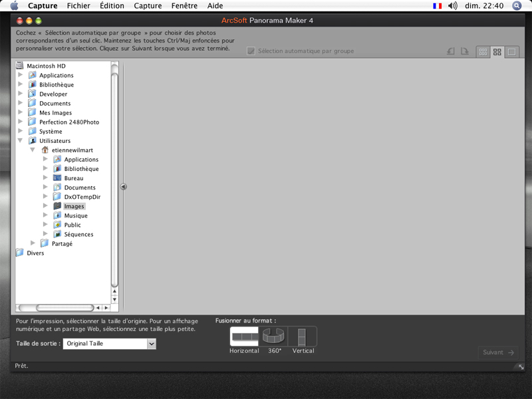Screen dimensions: 532x399
Task: Click the Utilisateurs folder icon
Action: (32, 140)
